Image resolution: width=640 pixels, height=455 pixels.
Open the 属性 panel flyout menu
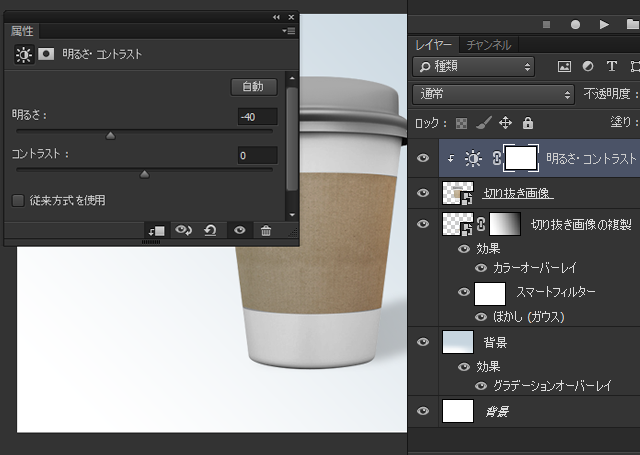click(x=289, y=31)
